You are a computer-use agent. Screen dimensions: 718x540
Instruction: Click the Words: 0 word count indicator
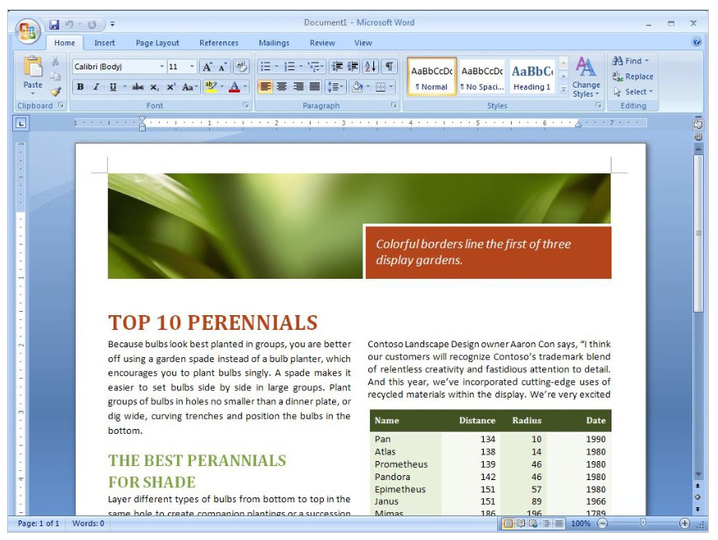coord(88,523)
